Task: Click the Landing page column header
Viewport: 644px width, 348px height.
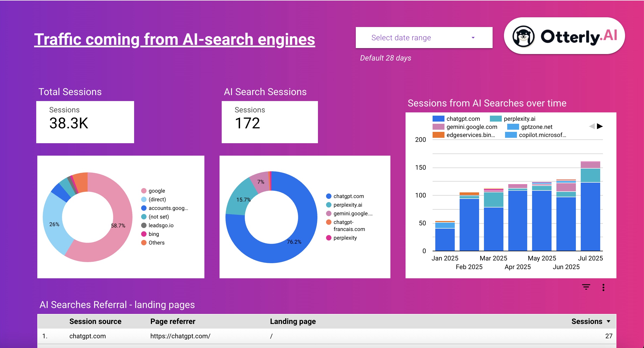Action: point(293,321)
